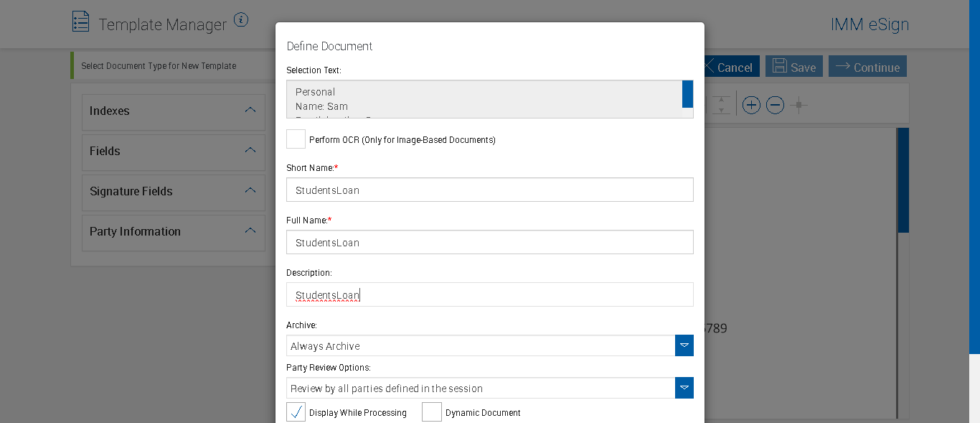Click the zoom out minus icon
The width and height of the screenshot is (980, 423).
775,106
